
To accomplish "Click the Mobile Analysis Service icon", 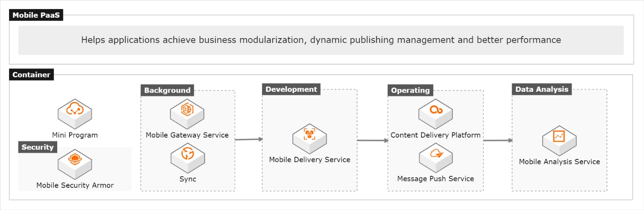I will click(x=559, y=140).
